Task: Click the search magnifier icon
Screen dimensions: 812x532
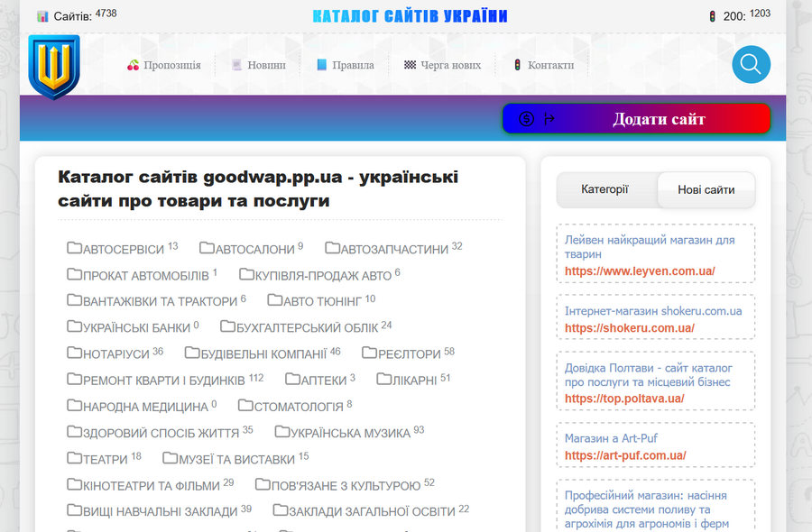Action: (751, 64)
